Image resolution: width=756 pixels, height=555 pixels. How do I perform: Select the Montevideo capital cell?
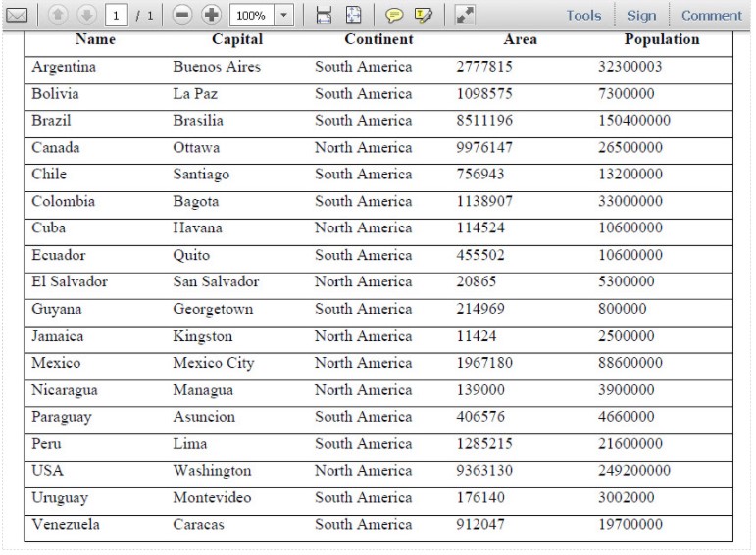(x=212, y=497)
